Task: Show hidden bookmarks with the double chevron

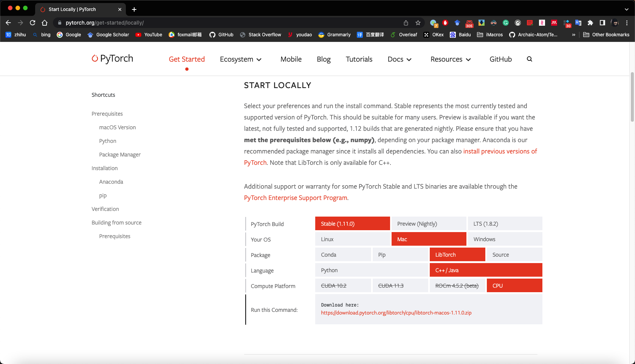Action: coord(573,34)
